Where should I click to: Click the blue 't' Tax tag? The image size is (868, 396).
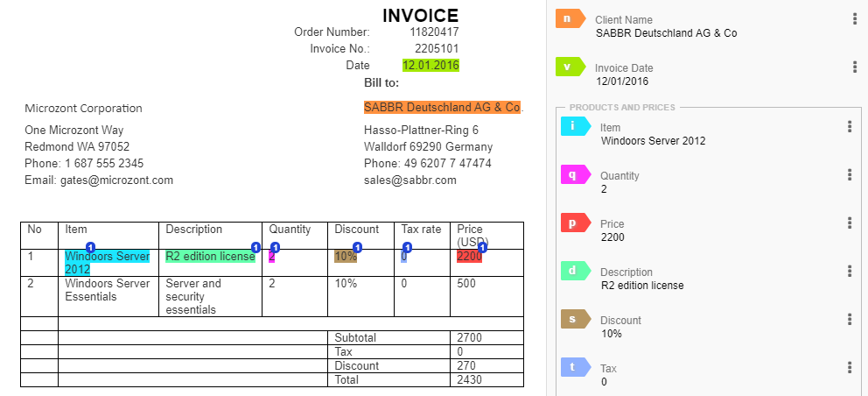(x=576, y=367)
